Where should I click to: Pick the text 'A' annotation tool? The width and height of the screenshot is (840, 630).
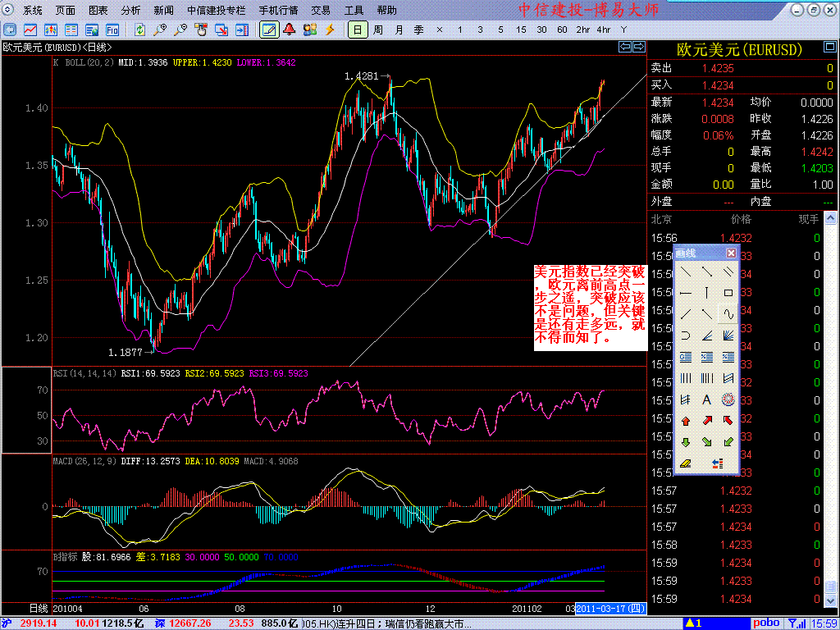point(706,399)
